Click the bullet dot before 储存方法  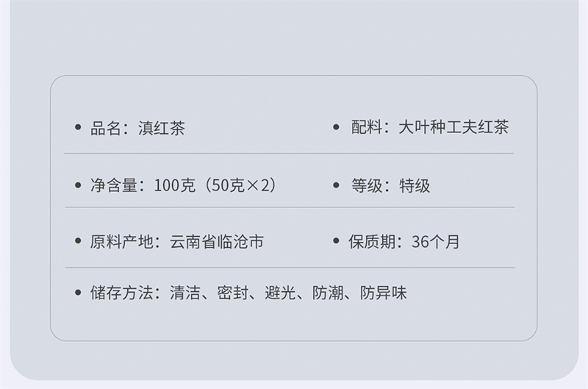(x=78, y=293)
